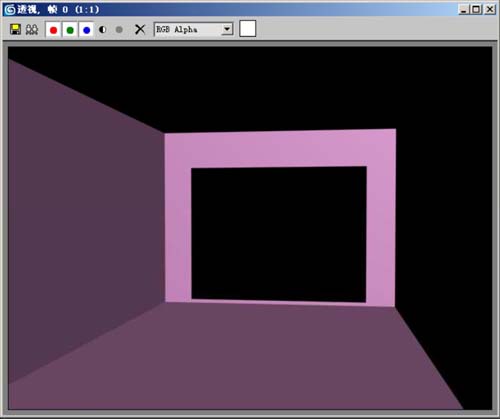Viewport: 500px width, 419px height.
Task: Open the window system menu icon
Action: (10, 9)
